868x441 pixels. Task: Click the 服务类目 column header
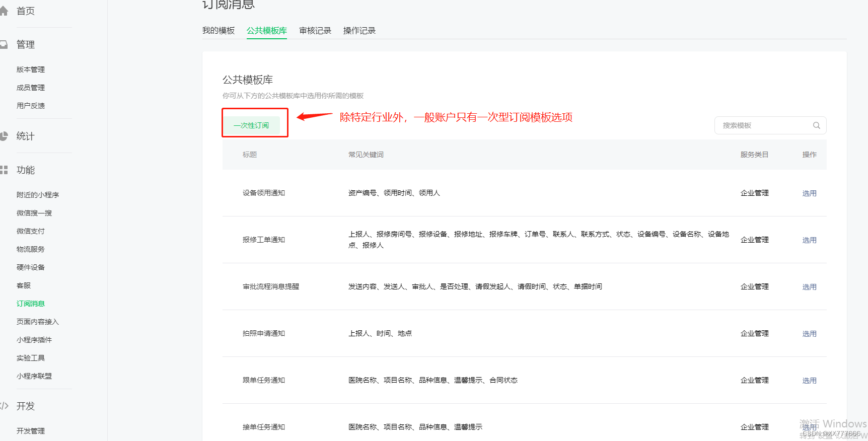[x=754, y=155]
